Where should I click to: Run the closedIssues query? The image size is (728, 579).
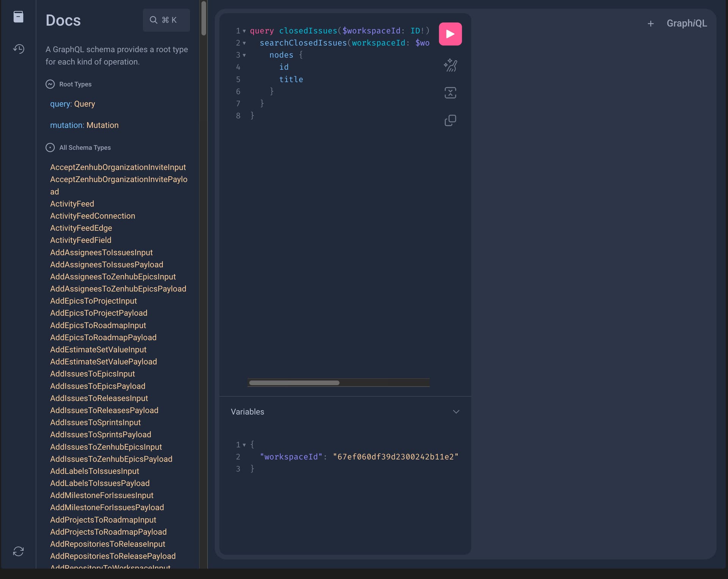coord(450,34)
